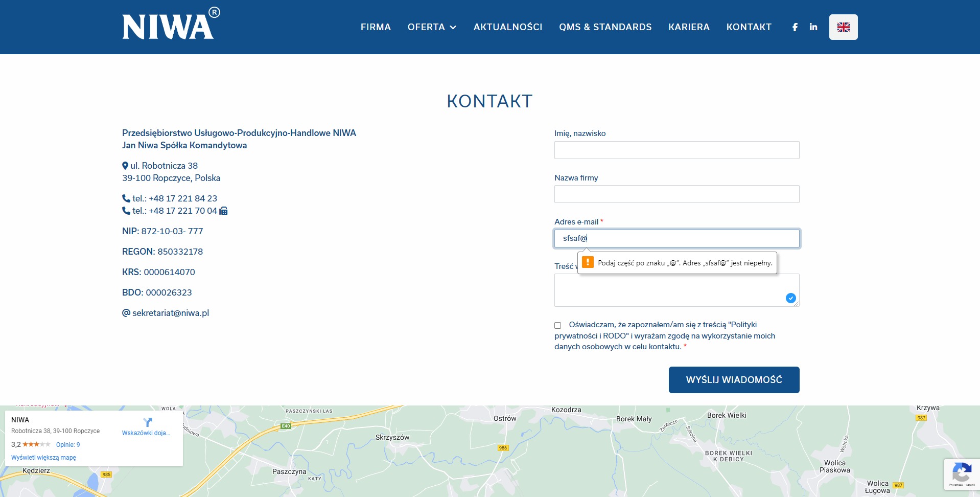Image resolution: width=980 pixels, height=497 pixels.
Task: Switch language via the UK flag button
Action: pyautogui.click(x=843, y=27)
